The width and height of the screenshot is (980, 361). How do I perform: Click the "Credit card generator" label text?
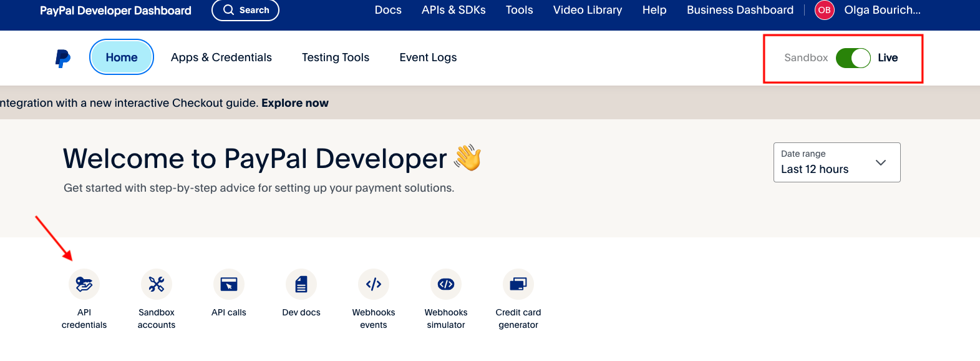(x=518, y=319)
